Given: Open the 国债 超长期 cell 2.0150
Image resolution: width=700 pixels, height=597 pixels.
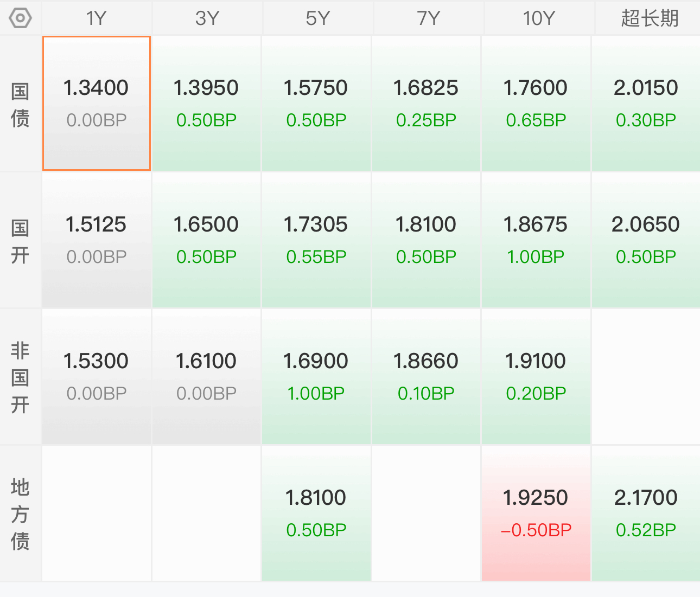Looking at the screenshot, I should pos(646,104).
